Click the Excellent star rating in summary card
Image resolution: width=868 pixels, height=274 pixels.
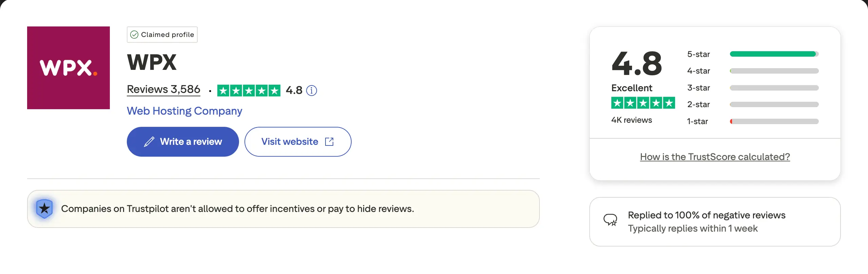(643, 103)
